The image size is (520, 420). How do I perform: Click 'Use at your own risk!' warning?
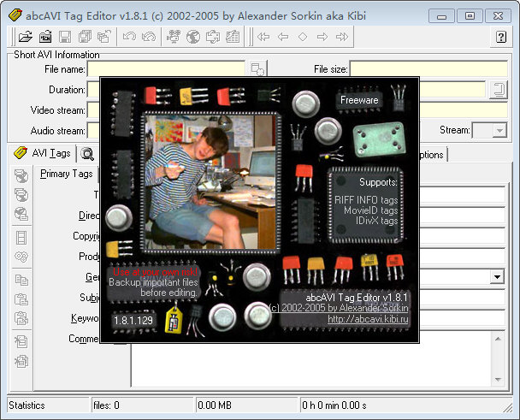(x=155, y=272)
